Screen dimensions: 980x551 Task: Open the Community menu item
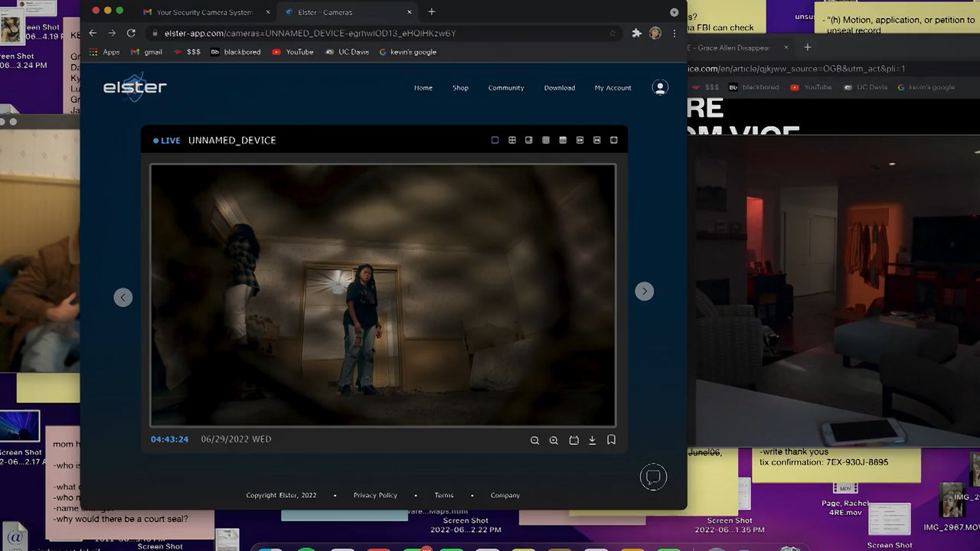pyautogui.click(x=506, y=88)
